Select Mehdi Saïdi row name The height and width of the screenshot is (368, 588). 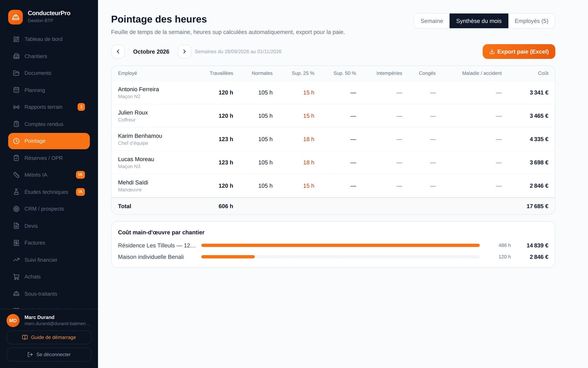point(133,182)
